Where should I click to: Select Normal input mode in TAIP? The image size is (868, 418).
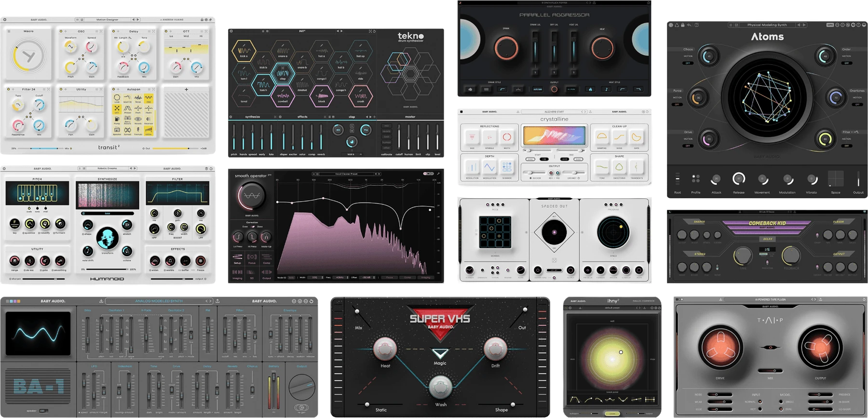(760, 402)
